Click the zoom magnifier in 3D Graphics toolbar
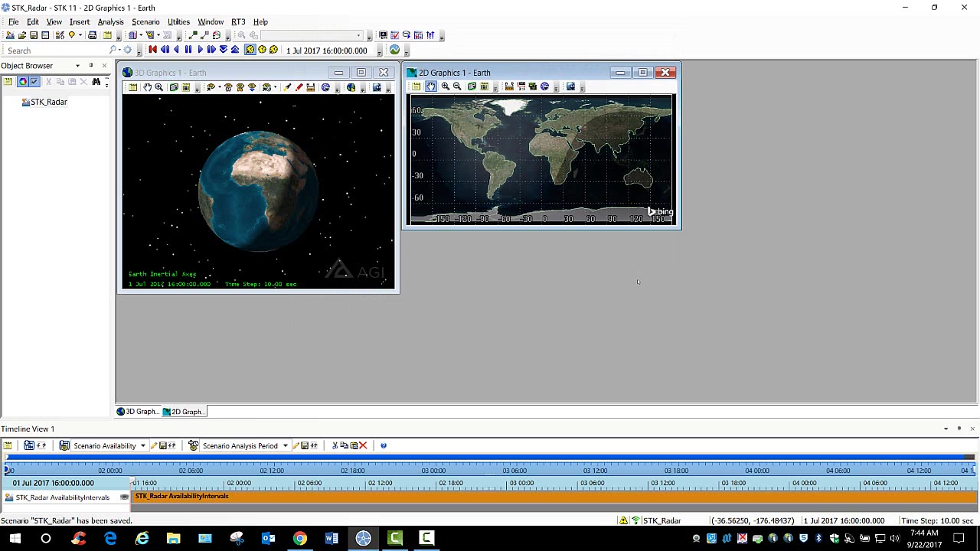The width and height of the screenshot is (980, 551). click(x=159, y=87)
